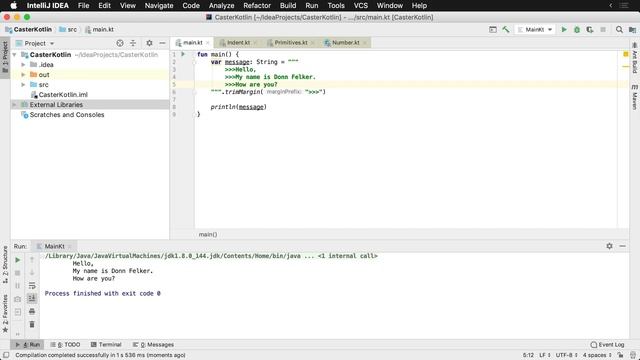Build the project using the hammer icon
The width and height of the screenshot is (640, 360).
pyautogui.click(x=506, y=29)
